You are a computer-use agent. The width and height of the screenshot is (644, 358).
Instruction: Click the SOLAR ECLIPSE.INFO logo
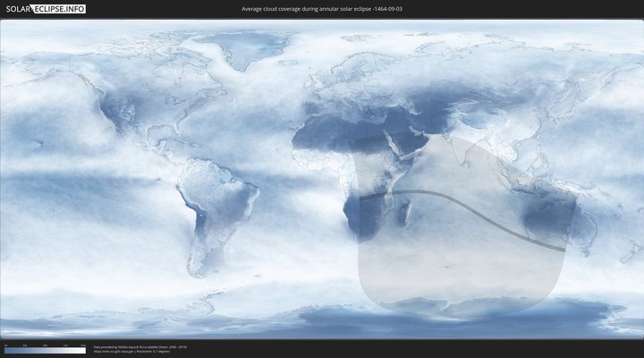(46, 9)
